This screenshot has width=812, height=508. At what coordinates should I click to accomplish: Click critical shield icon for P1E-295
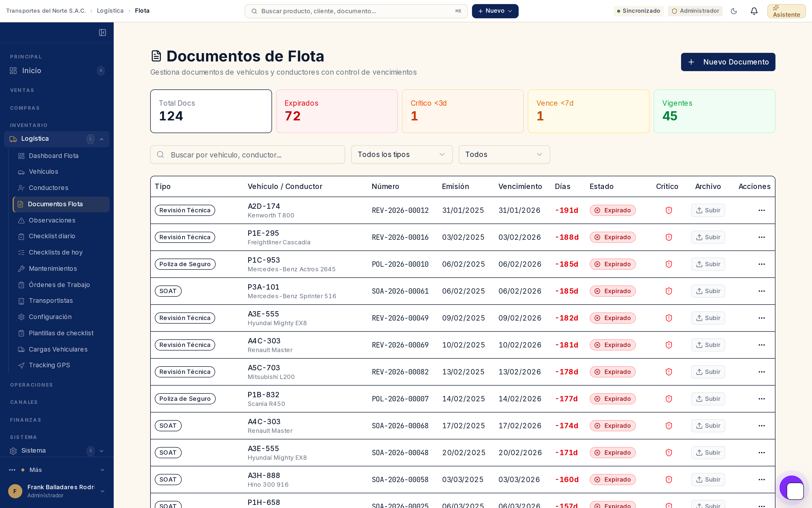tap(669, 237)
